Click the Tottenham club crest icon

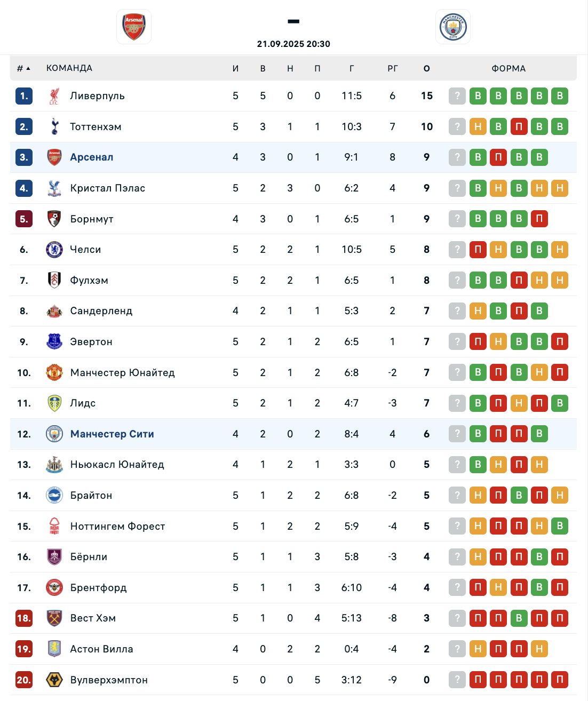pyautogui.click(x=54, y=126)
